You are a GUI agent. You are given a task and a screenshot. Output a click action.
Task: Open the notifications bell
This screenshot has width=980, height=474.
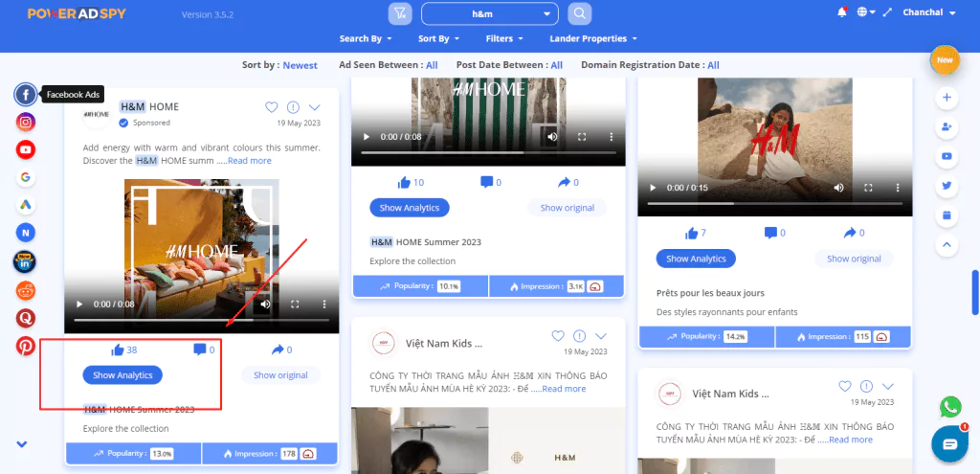coord(842,11)
